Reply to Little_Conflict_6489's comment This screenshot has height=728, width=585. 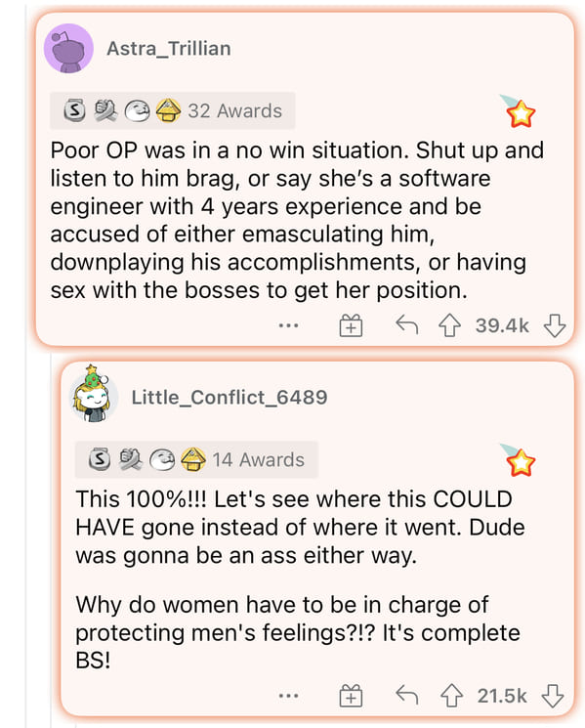coord(407,695)
